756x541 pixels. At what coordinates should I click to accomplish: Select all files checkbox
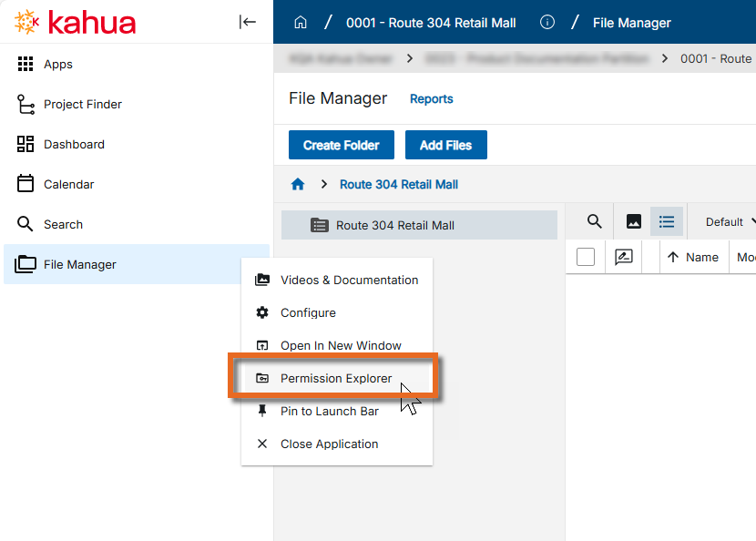[x=586, y=257]
